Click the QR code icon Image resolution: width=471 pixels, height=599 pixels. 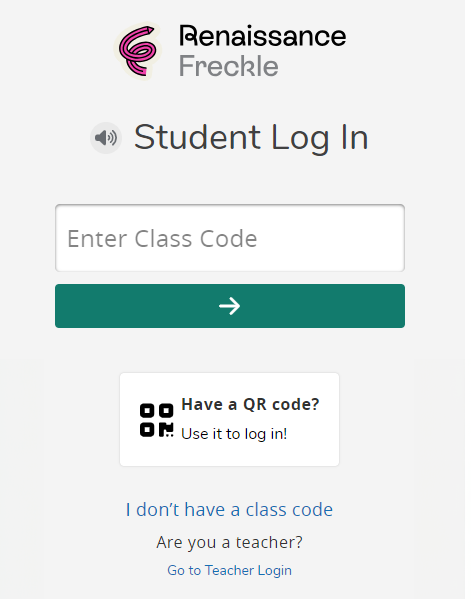[157, 420]
